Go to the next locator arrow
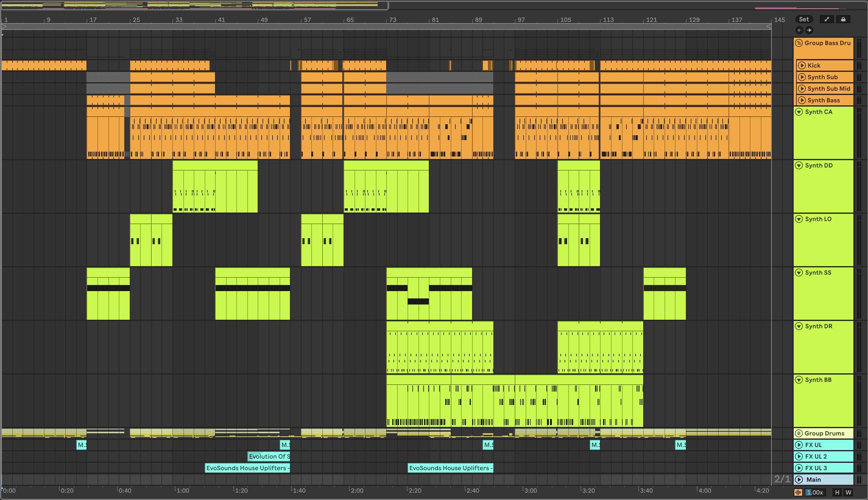The height and width of the screenshot is (500, 868). [809, 30]
